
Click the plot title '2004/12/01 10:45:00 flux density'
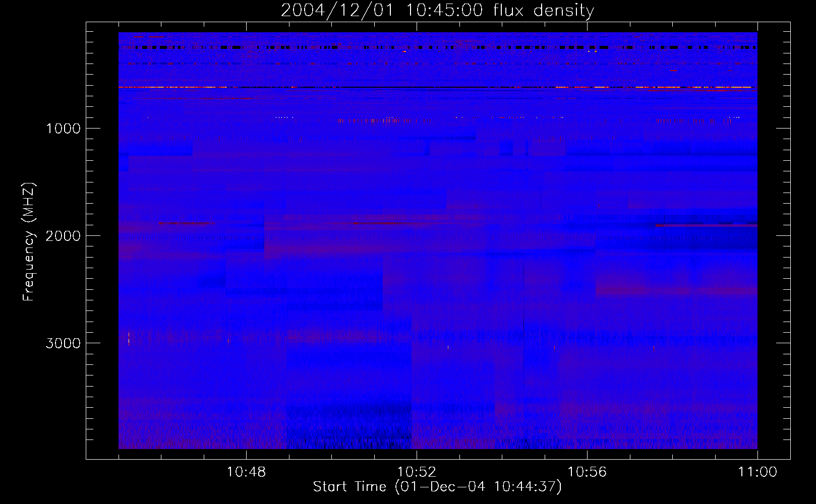coord(437,10)
